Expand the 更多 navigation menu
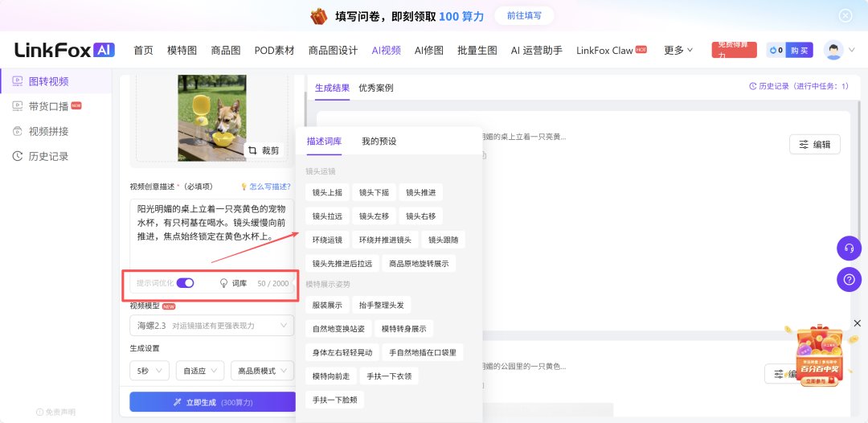Image resolution: width=868 pixels, height=423 pixels. (x=678, y=51)
